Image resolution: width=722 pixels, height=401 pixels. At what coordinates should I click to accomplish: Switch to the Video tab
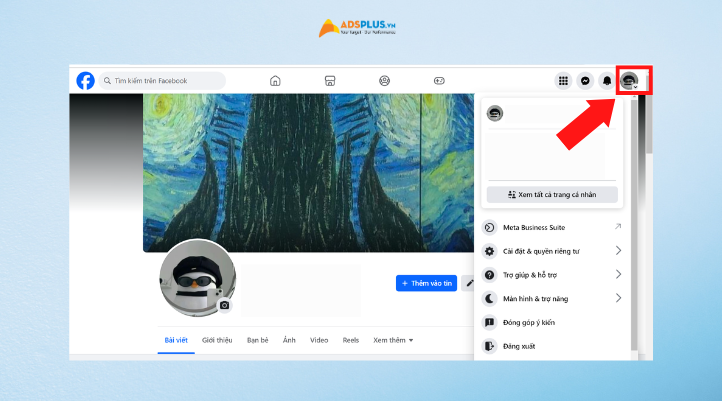(319, 340)
